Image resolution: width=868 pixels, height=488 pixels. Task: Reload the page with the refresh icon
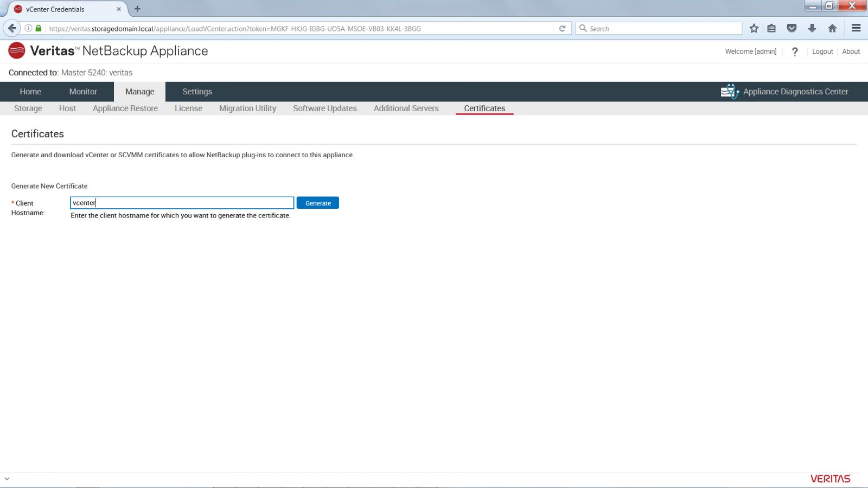point(562,28)
